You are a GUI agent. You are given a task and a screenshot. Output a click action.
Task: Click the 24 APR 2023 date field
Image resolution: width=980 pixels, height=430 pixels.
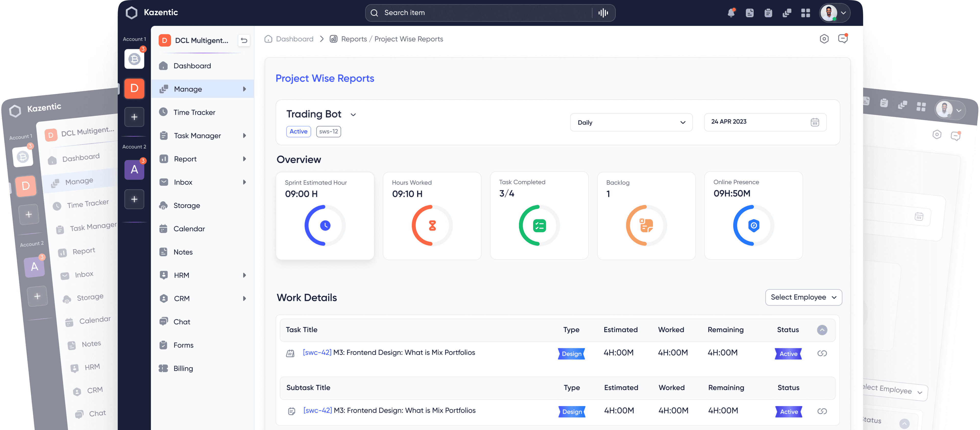pos(765,122)
